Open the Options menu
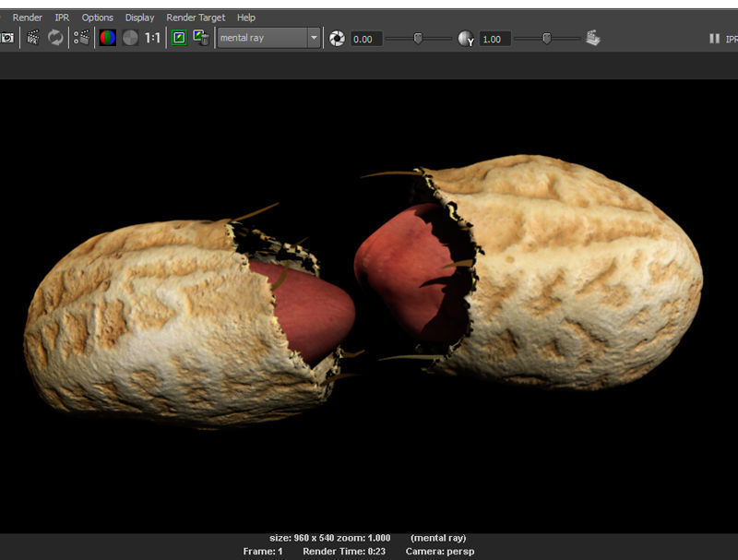This screenshot has height=560, width=738. pyautogui.click(x=98, y=18)
